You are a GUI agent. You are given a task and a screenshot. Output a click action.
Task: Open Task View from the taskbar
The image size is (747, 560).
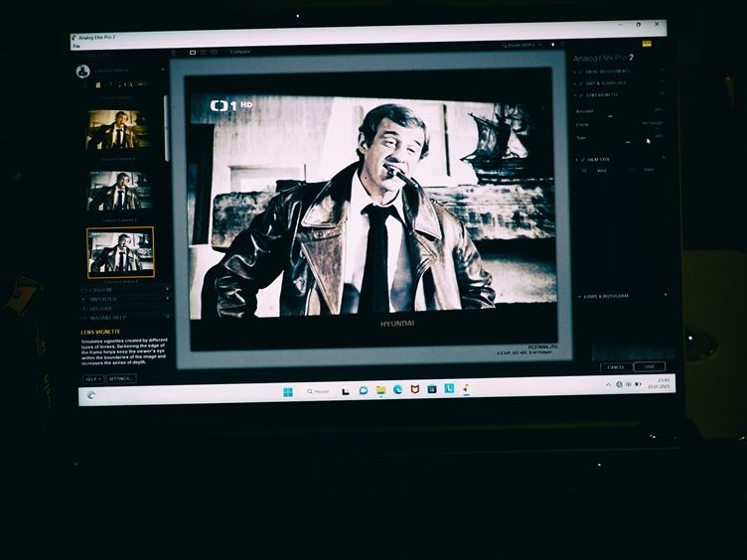pos(346,391)
